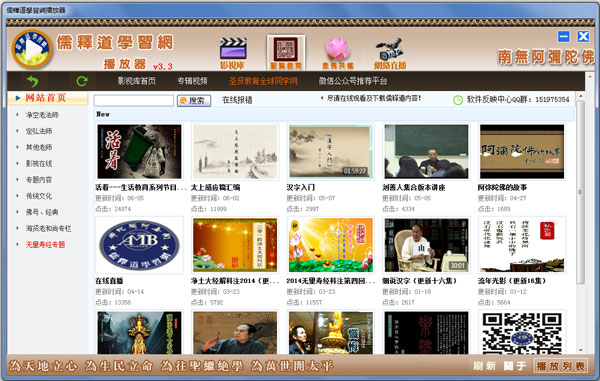Click the 流年光影(更新16集) title
The image size is (600, 381).
pyautogui.click(x=512, y=281)
